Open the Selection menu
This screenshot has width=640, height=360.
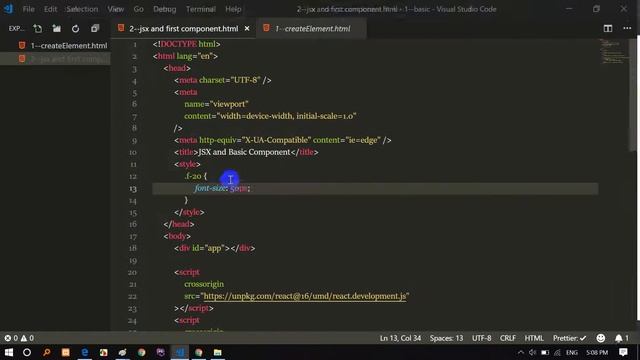(x=82, y=9)
